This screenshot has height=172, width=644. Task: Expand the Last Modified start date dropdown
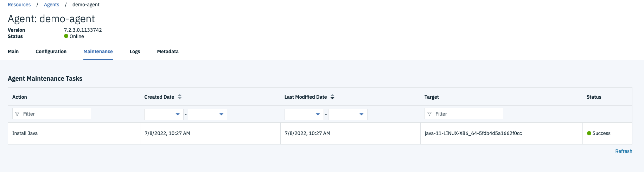[304, 114]
